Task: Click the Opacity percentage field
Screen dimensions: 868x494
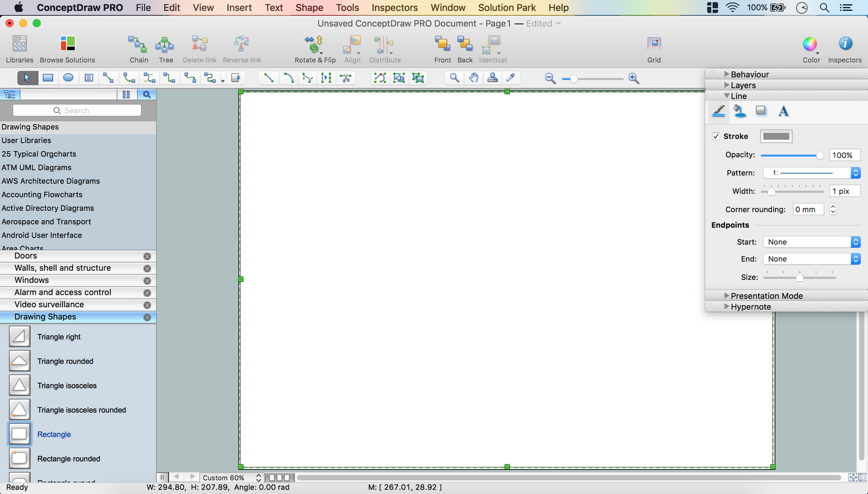Action: pos(845,155)
